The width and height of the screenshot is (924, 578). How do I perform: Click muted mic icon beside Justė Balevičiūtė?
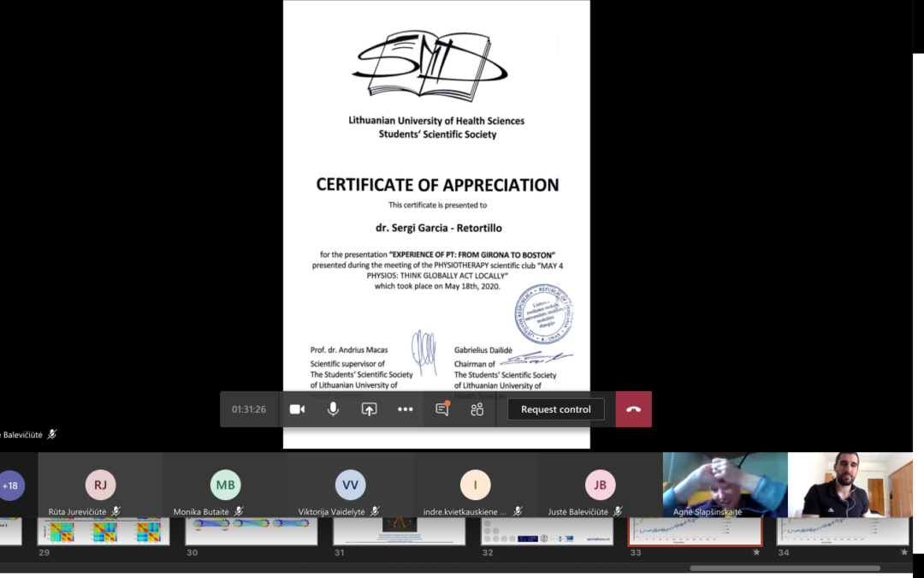[x=618, y=511]
